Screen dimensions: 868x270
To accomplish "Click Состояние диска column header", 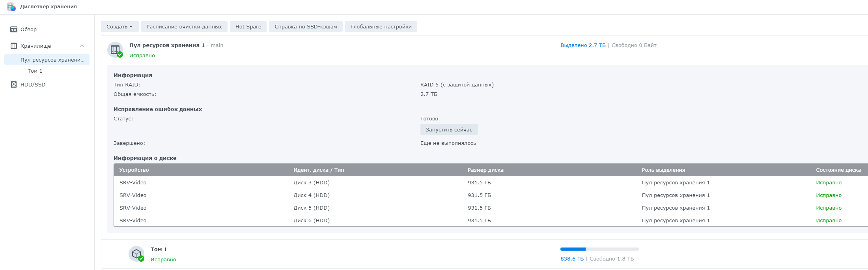I will click(x=838, y=170).
